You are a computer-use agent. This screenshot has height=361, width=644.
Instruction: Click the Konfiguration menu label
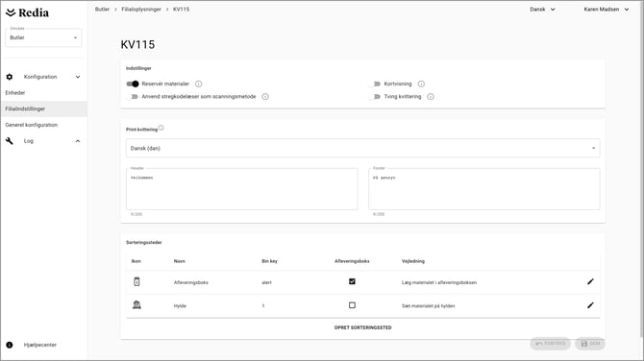point(40,77)
